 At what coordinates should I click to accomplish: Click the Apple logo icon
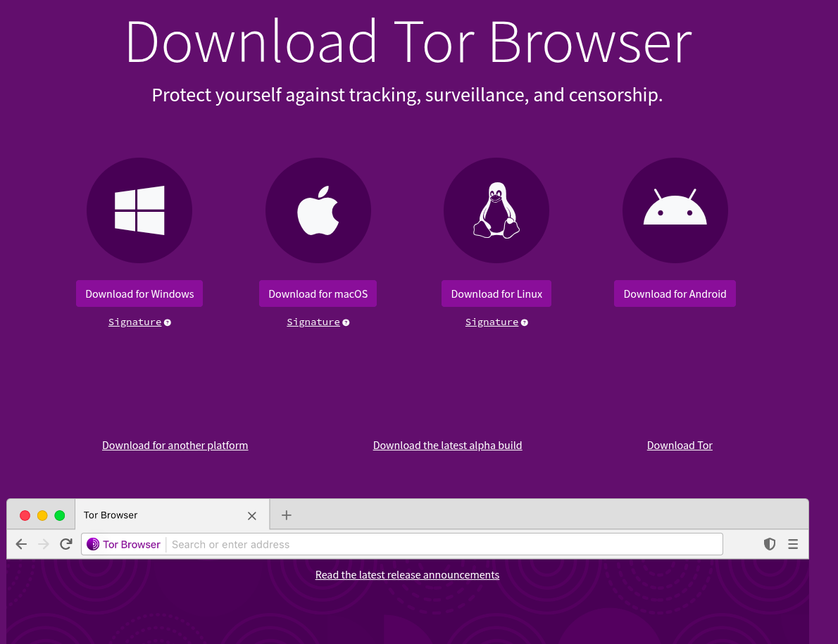(318, 210)
